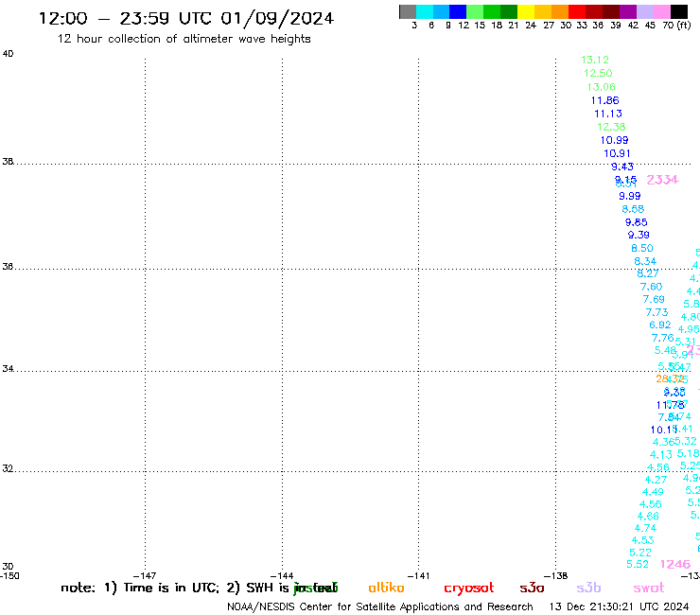The height and width of the screenshot is (615, 700).
Task: Select the 8.34 value
Action: pos(645,261)
